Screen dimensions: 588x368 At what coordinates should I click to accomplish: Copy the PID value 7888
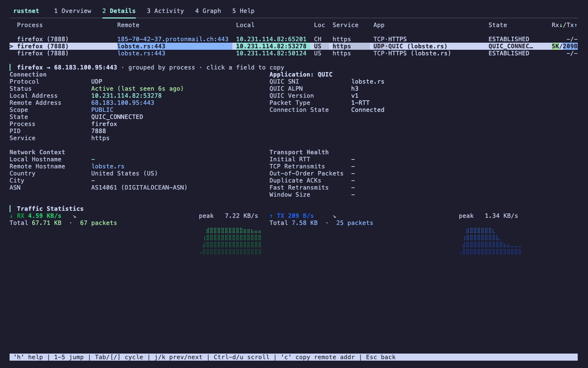(98, 131)
